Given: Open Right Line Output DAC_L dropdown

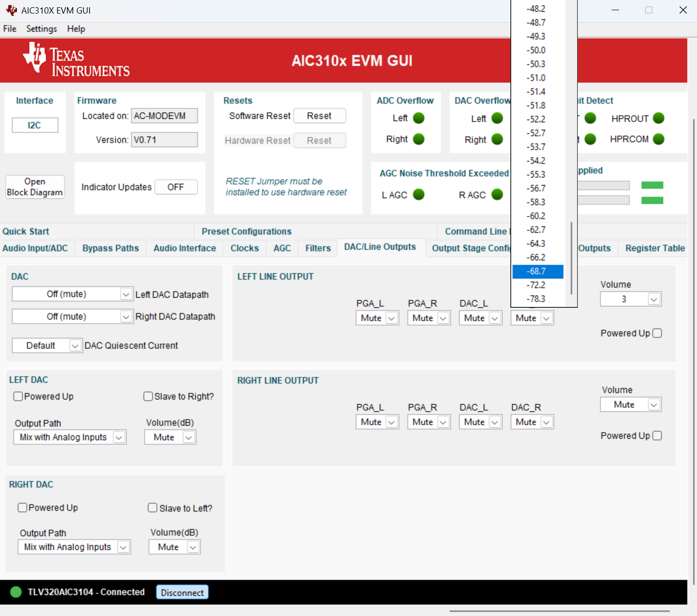Looking at the screenshot, I should tap(481, 422).
